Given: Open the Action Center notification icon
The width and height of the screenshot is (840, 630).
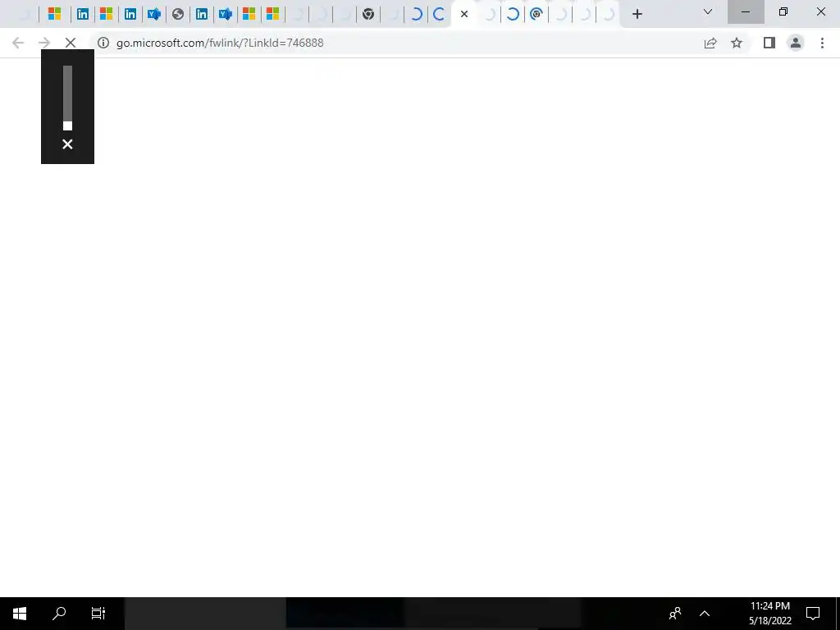Looking at the screenshot, I should point(813,614).
